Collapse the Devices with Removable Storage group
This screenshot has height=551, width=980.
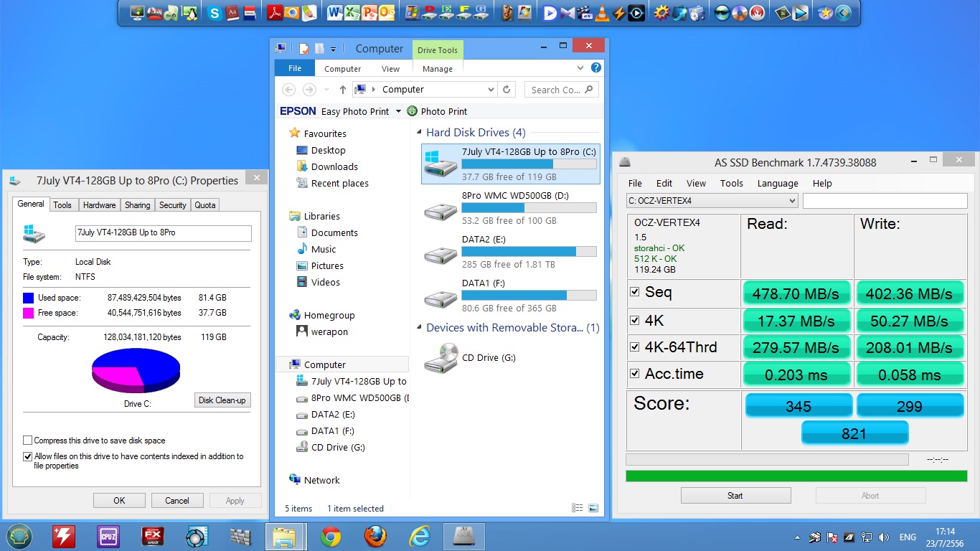pyautogui.click(x=419, y=328)
